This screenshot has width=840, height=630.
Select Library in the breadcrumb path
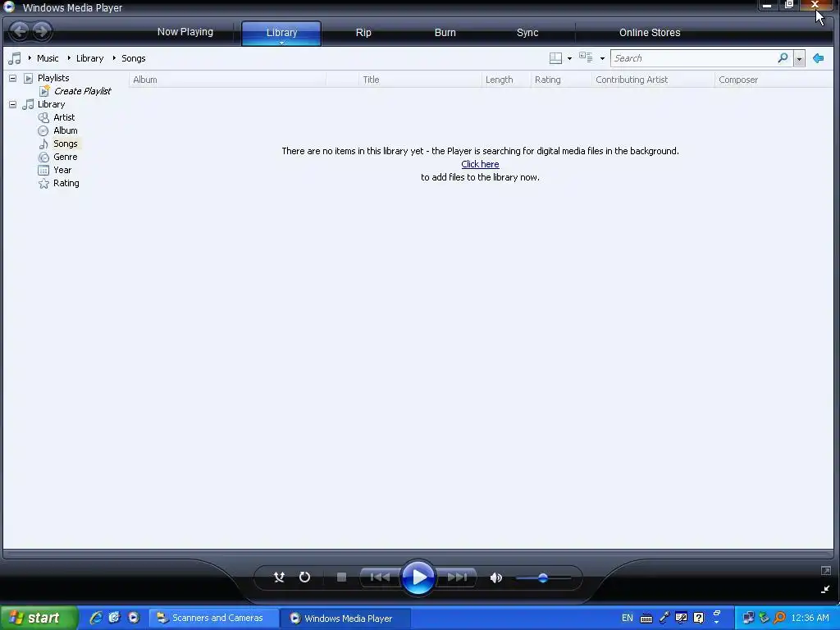point(89,58)
